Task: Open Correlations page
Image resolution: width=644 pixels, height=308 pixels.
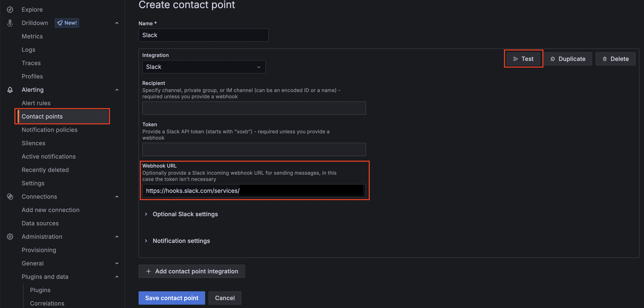Action: [x=47, y=303]
